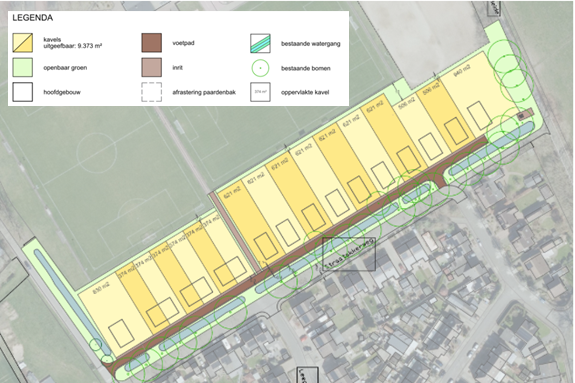Viewport: 575px width, 383px height.
Task: Click the yellow kavels legend swatch
Action: tap(22, 43)
